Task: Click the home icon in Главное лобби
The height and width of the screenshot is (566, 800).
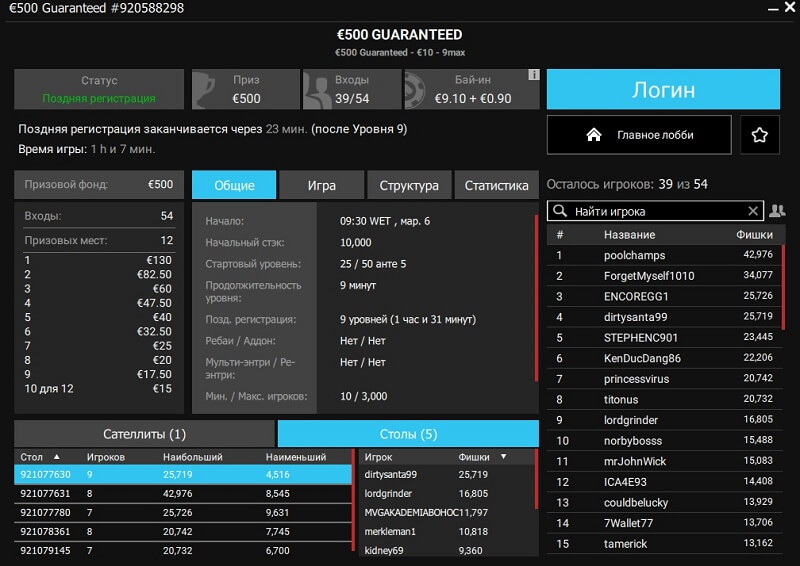Action: [x=593, y=135]
